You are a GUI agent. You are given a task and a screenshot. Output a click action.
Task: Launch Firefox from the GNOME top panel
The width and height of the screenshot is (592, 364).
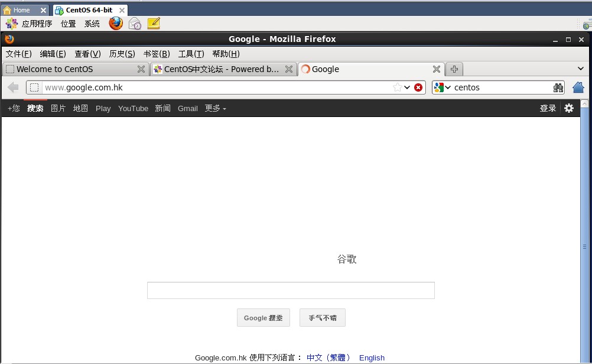[x=116, y=23]
